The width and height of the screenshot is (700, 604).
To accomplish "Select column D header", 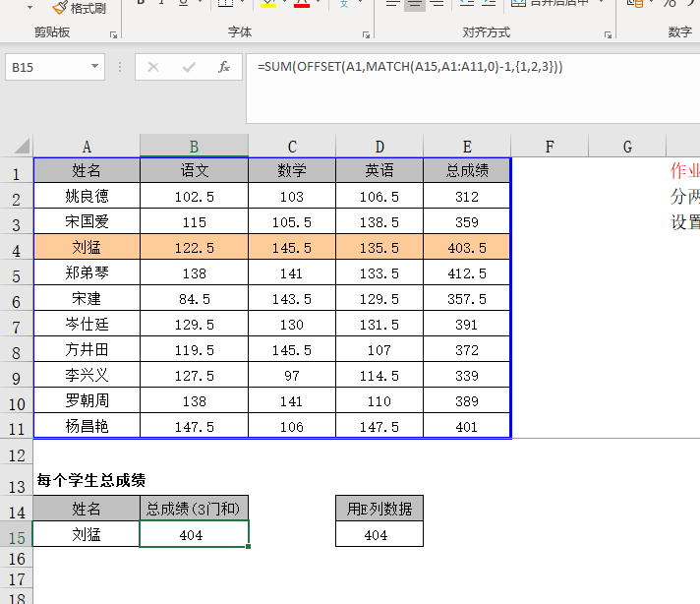I will tap(379, 147).
